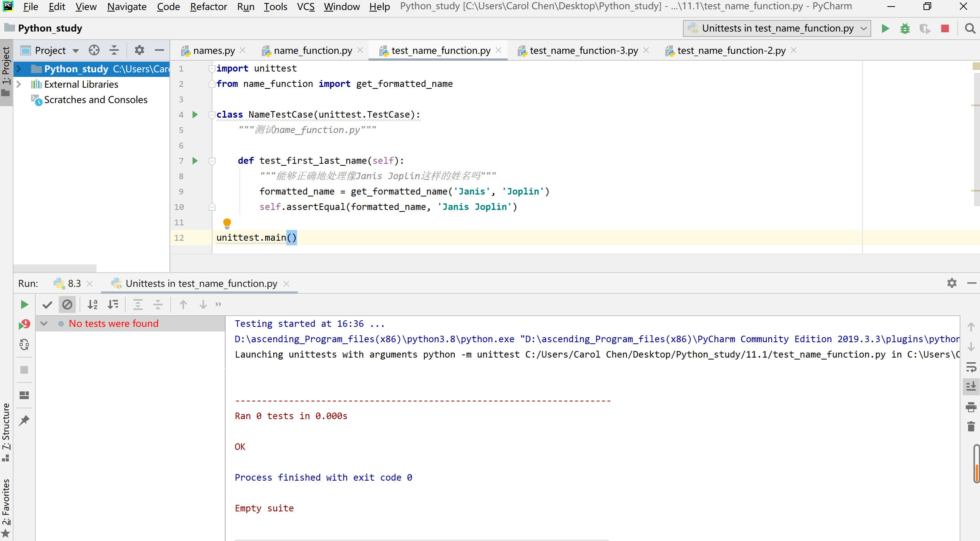Click the printer icon beside console output
The image size is (980, 541).
pyautogui.click(x=971, y=407)
